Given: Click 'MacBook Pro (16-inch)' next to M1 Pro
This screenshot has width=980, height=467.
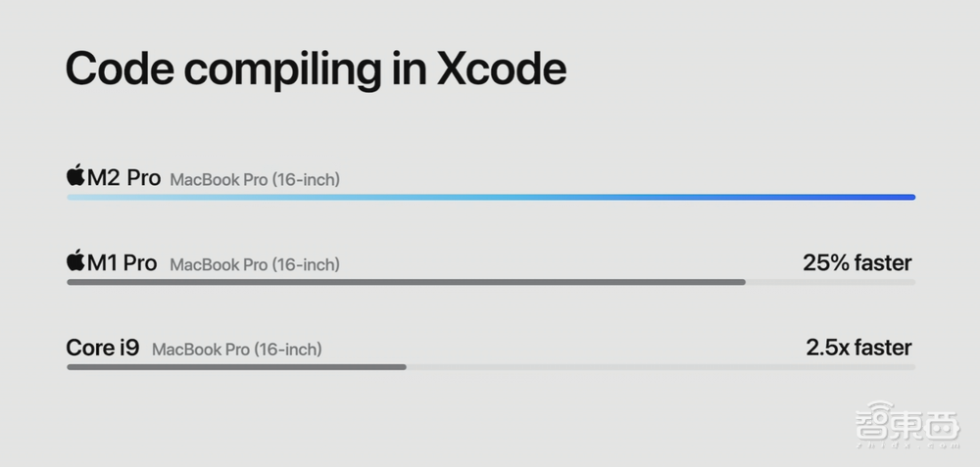Looking at the screenshot, I should pos(255,264).
